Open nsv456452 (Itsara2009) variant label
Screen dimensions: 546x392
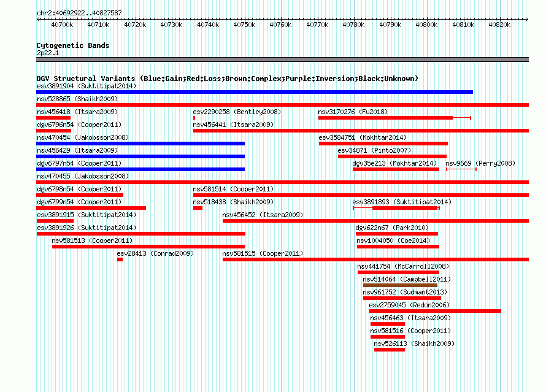pyautogui.click(x=263, y=215)
